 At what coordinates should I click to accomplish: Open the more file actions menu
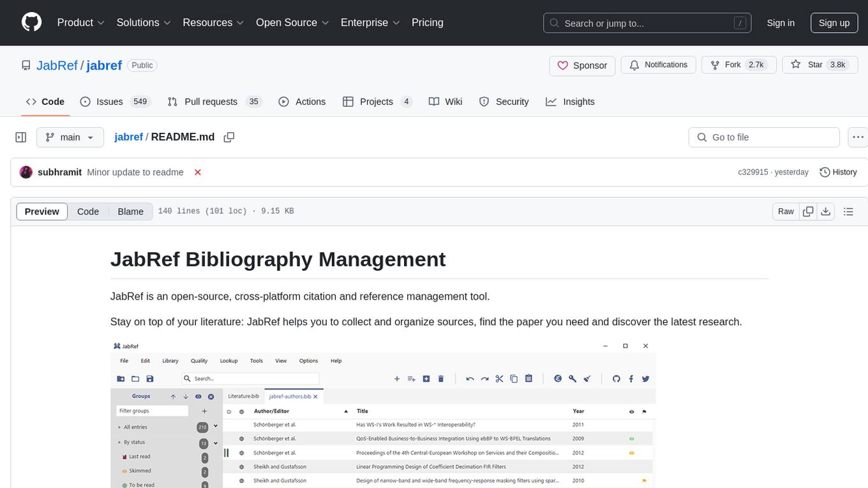pos(858,137)
